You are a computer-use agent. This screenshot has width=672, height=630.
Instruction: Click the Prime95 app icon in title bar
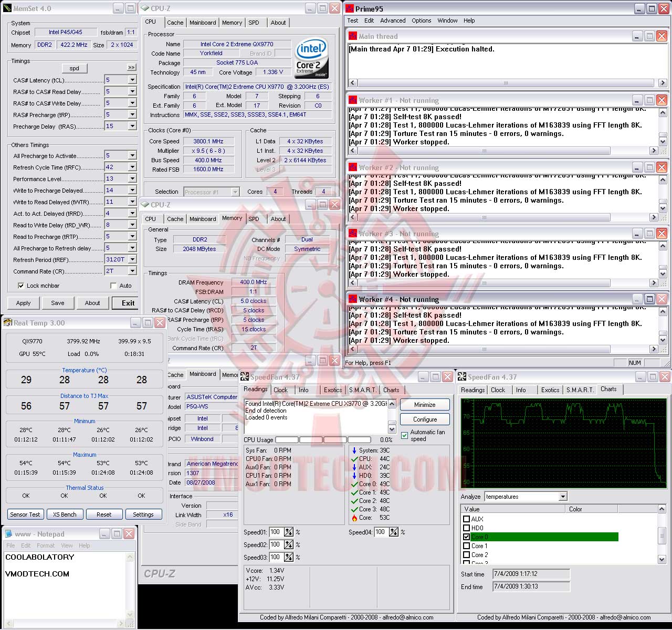pyautogui.click(x=350, y=8)
